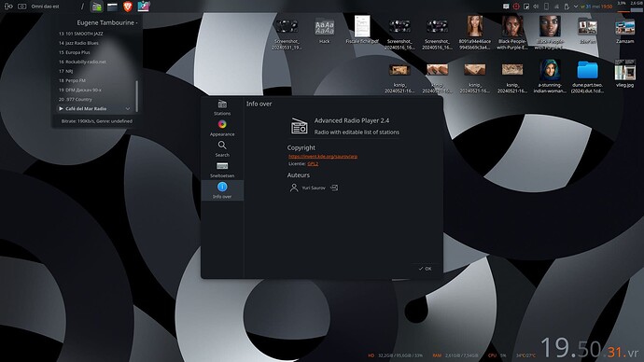Select the 8091a94e46ace image on desktop

(x=475, y=33)
